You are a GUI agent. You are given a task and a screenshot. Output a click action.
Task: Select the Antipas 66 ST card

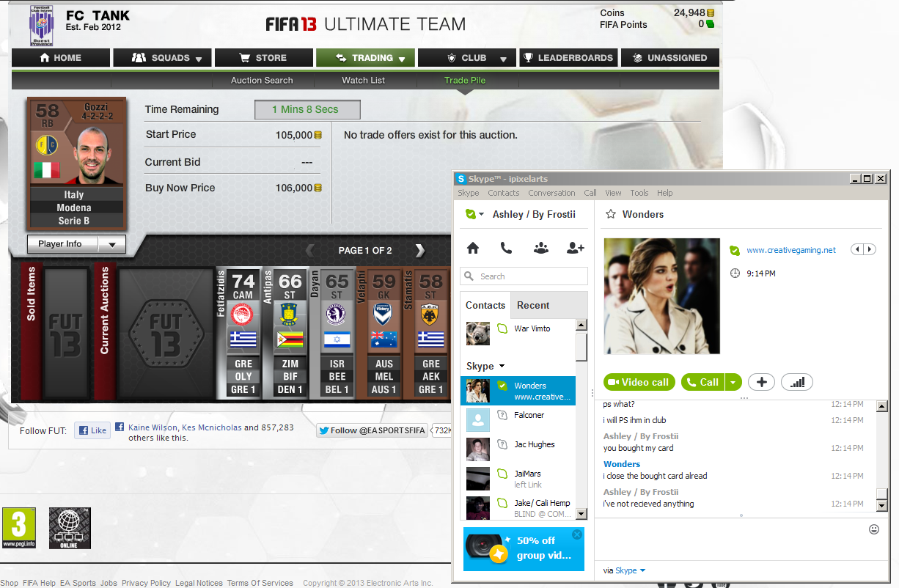point(285,333)
